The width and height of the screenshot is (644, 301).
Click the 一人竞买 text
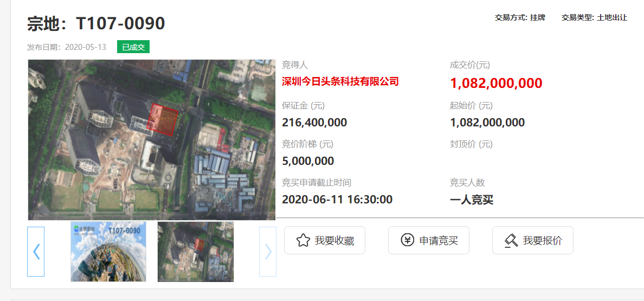pos(472,200)
